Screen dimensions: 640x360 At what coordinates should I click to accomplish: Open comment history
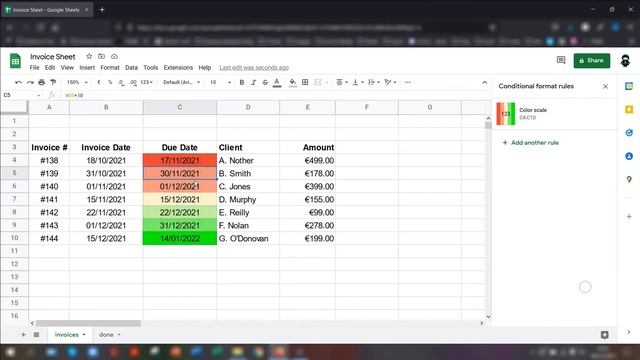point(561,60)
